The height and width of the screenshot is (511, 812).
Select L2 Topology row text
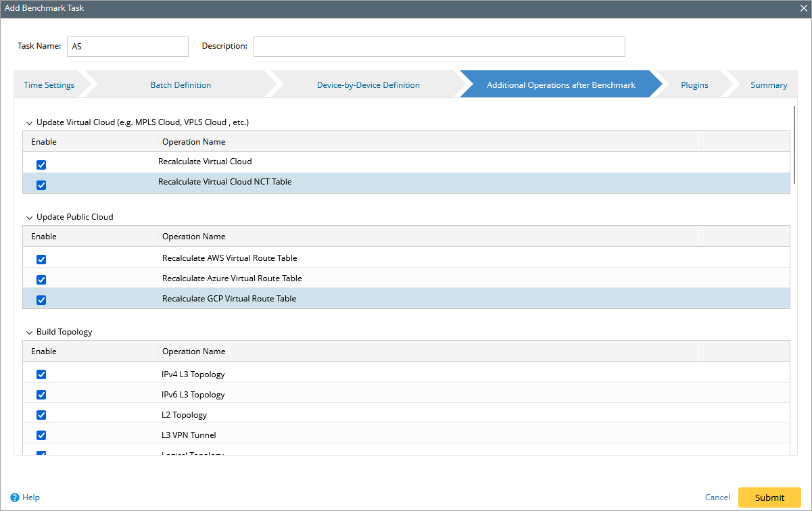pos(185,415)
